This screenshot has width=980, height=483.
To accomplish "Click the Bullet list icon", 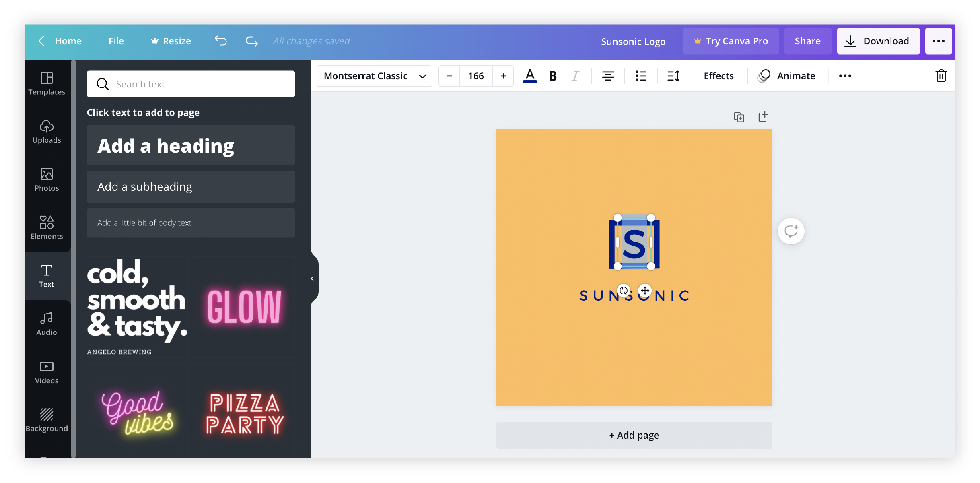I will [640, 76].
